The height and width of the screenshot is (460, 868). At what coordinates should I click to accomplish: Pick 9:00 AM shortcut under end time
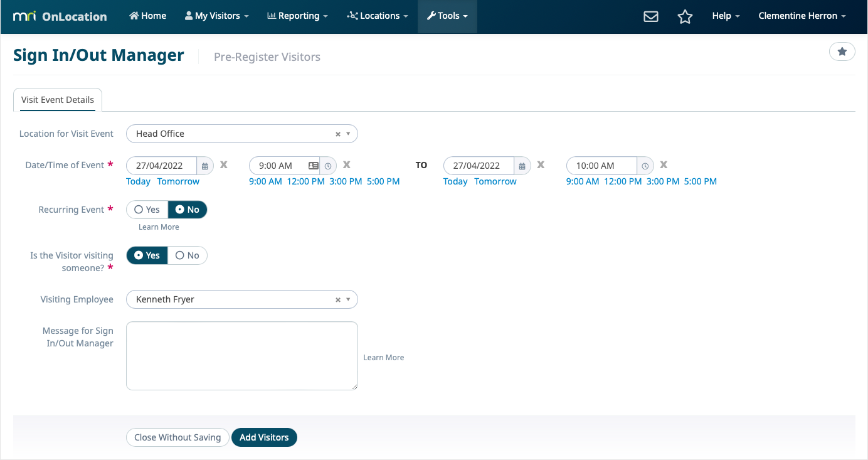(x=583, y=181)
